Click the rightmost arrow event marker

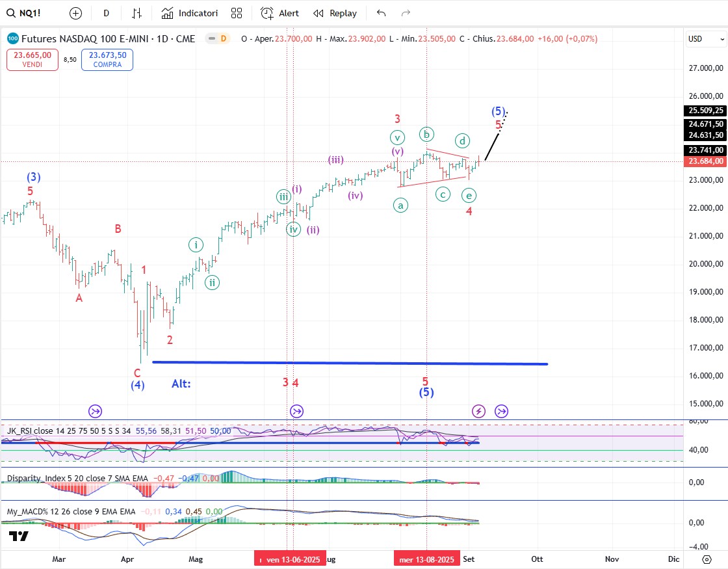click(501, 411)
